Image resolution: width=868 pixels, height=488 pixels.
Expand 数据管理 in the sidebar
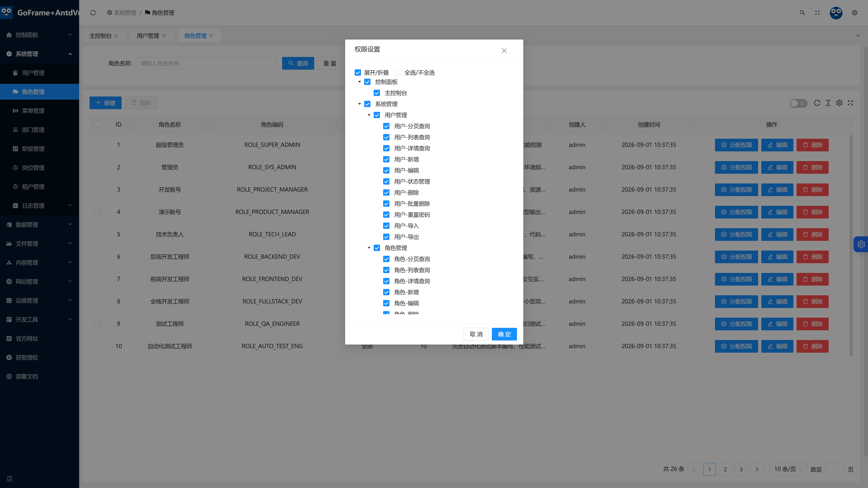(39, 225)
